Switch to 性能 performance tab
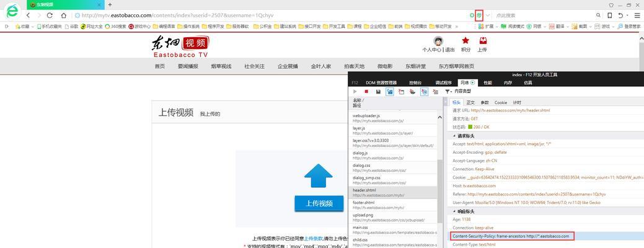The height and width of the screenshot is (248, 644). tap(488, 82)
